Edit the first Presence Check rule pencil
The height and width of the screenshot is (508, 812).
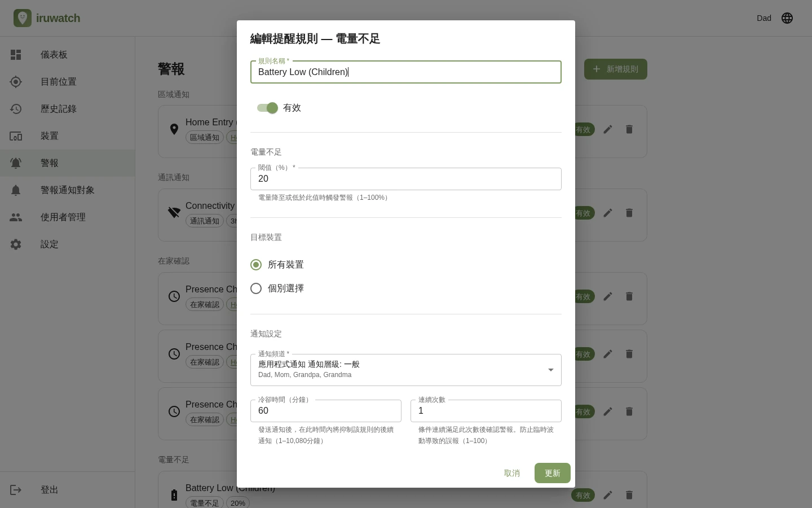click(x=608, y=296)
